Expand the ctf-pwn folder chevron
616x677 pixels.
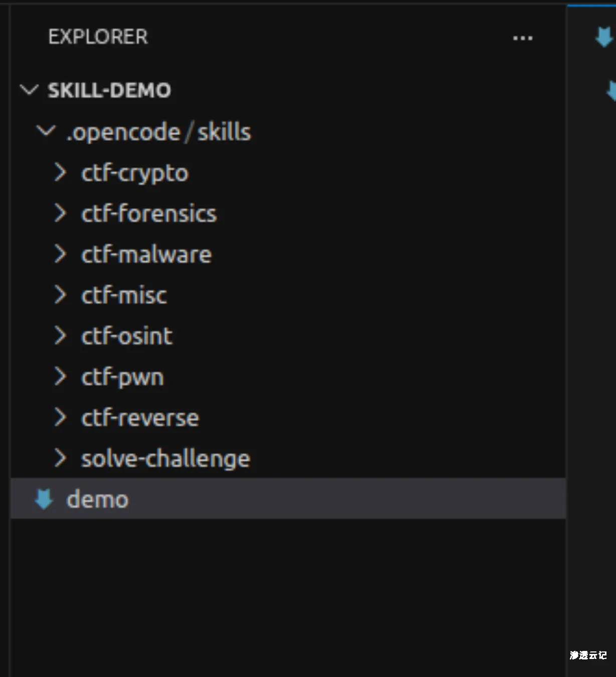pos(60,377)
